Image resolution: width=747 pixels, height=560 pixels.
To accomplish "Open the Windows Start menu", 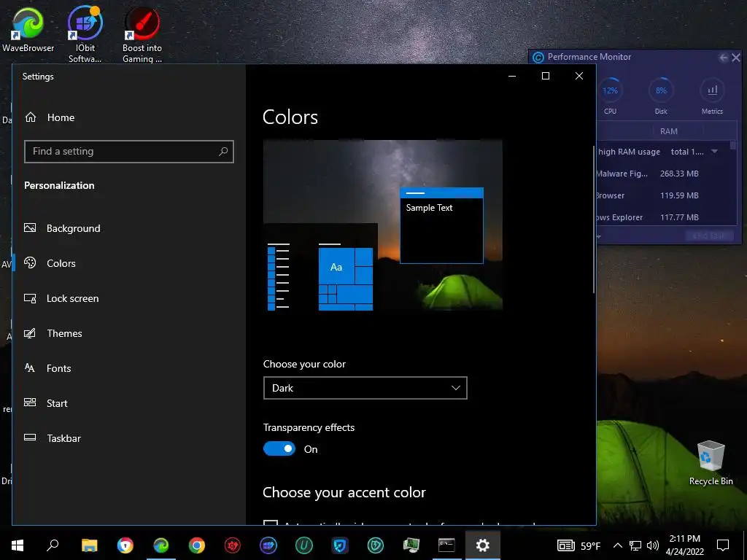I will (x=18, y=545).
